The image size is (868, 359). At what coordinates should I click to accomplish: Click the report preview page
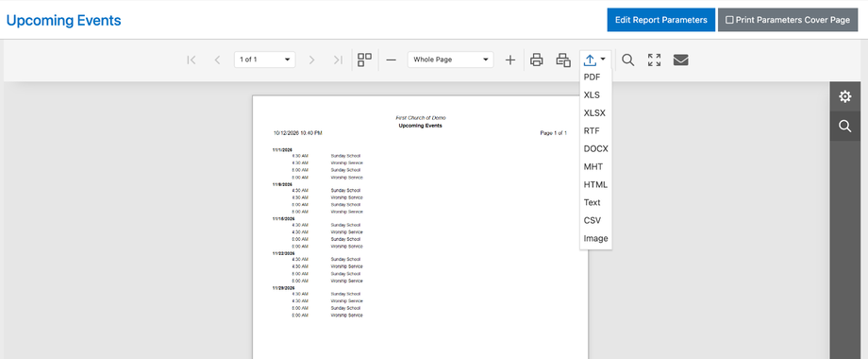tap(420, 227)
